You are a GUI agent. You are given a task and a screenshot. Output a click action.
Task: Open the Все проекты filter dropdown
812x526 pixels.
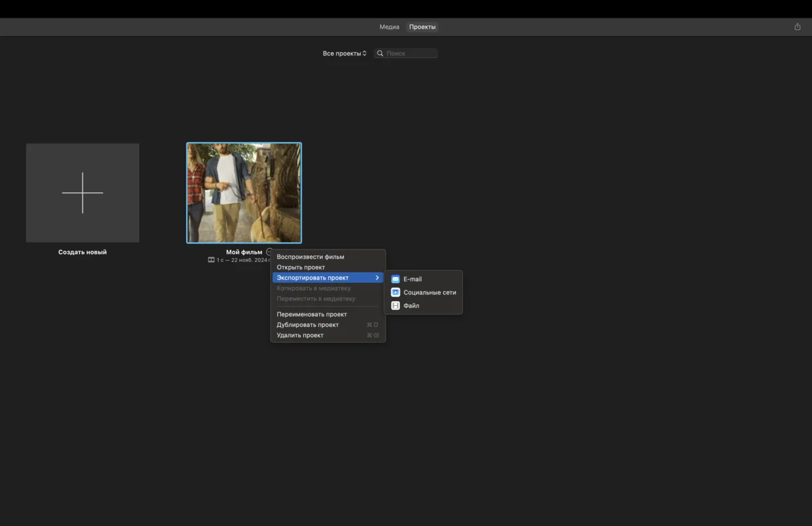344,53
